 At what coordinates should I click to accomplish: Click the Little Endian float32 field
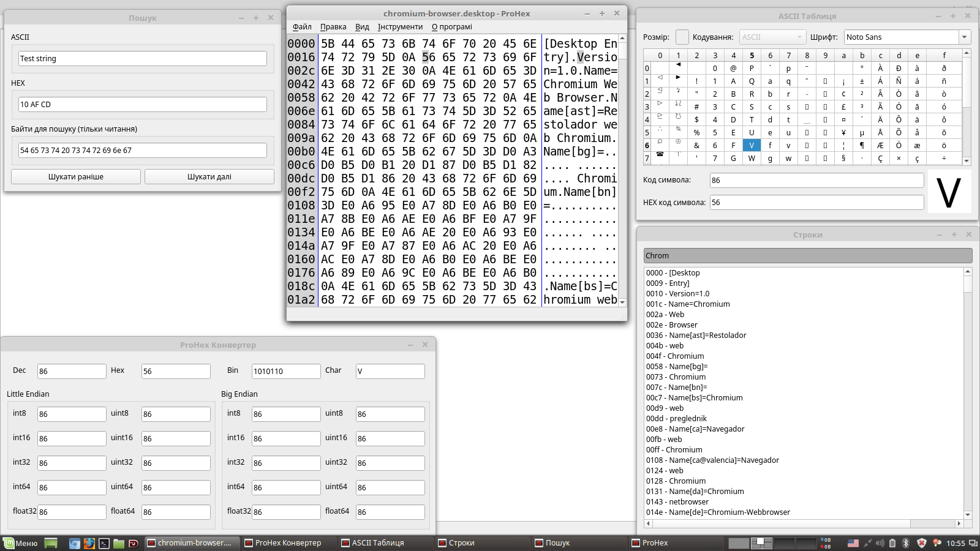(x=72, y=512)
